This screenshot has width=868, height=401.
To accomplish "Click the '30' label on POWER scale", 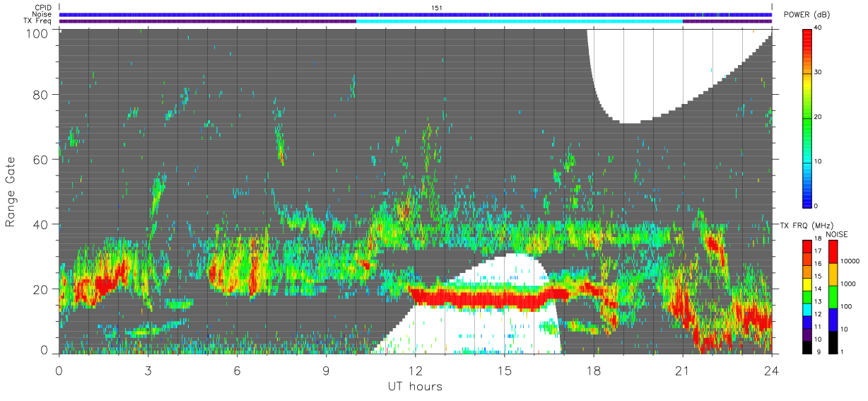I will coord(819,72).
